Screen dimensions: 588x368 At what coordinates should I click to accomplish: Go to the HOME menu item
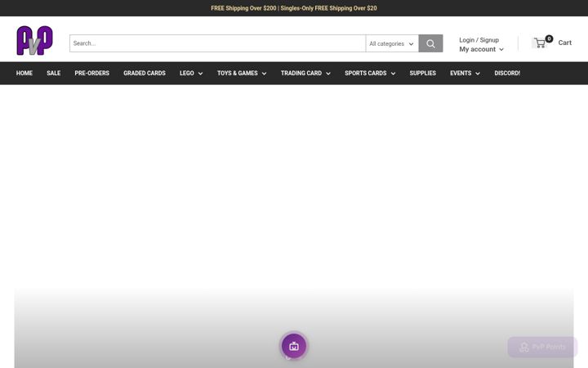24,74
